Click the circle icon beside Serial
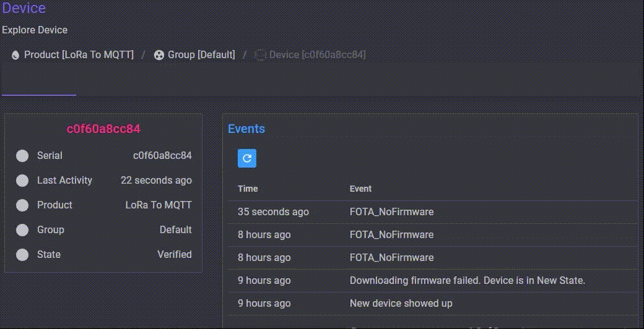This screenshot has width=644, height=329. click(x=22, y=156)
